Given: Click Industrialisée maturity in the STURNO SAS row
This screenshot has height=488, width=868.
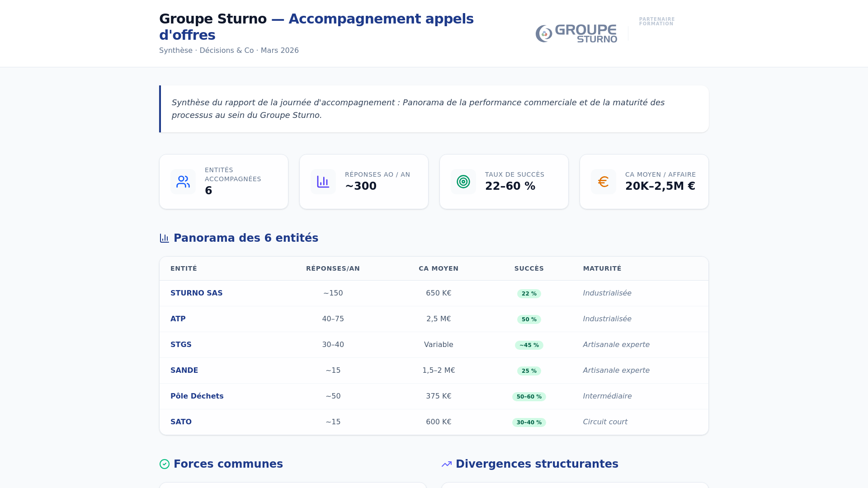Looking at the screenshot, I should pyautogui.click(x=607, y=293).
